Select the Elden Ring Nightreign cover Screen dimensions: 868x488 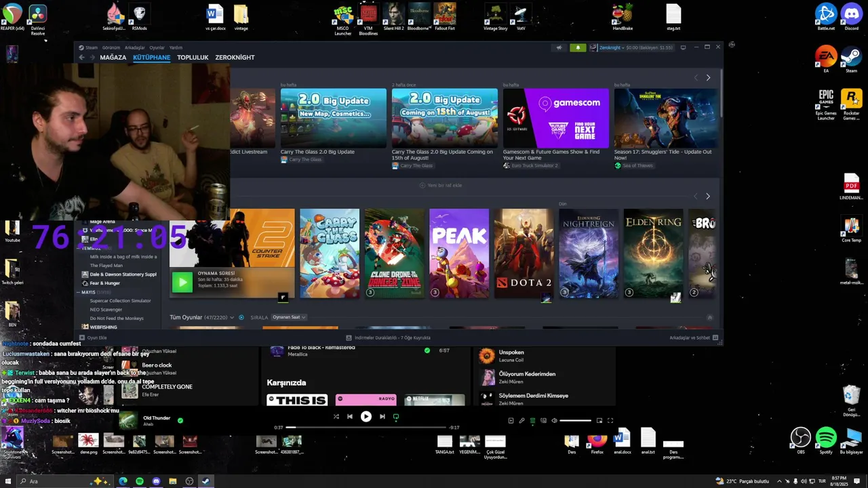(589, 253)
